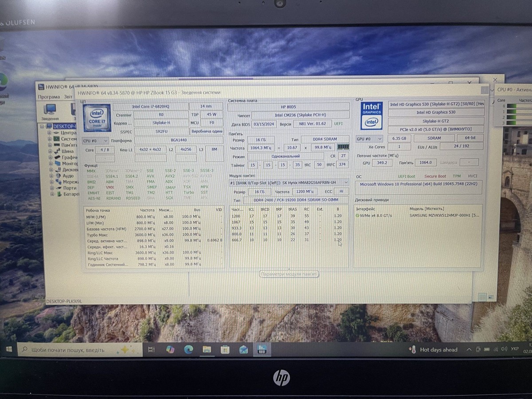532x399 pixels.
Task: Click the Одноканальний memory mode field
Action: pyautogui.click(x=285, y=156)
